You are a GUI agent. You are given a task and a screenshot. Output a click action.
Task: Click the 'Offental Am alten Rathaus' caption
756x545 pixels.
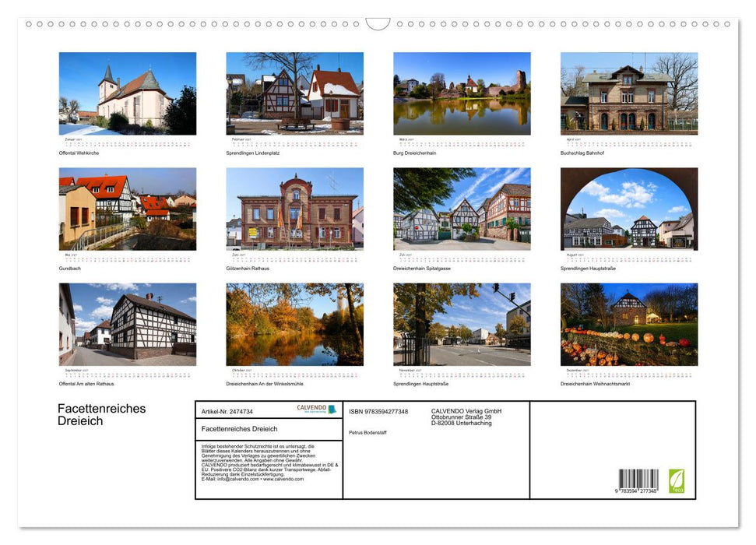pyautogui.click(x=86, y=384)
